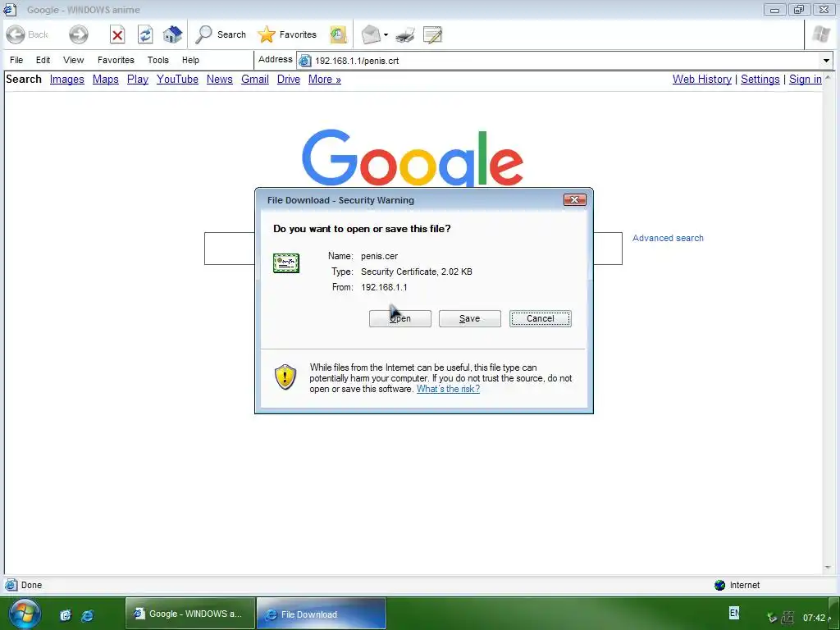The height and width of the screenshot is (630, 840).
Task: Click the Google logo
Action: 413,158
